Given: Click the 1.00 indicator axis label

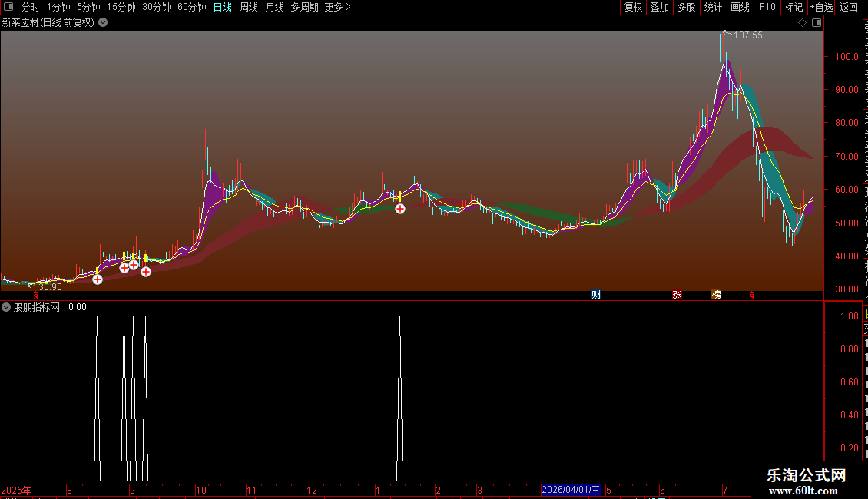Looking at the screenshot, I should 849,316.
